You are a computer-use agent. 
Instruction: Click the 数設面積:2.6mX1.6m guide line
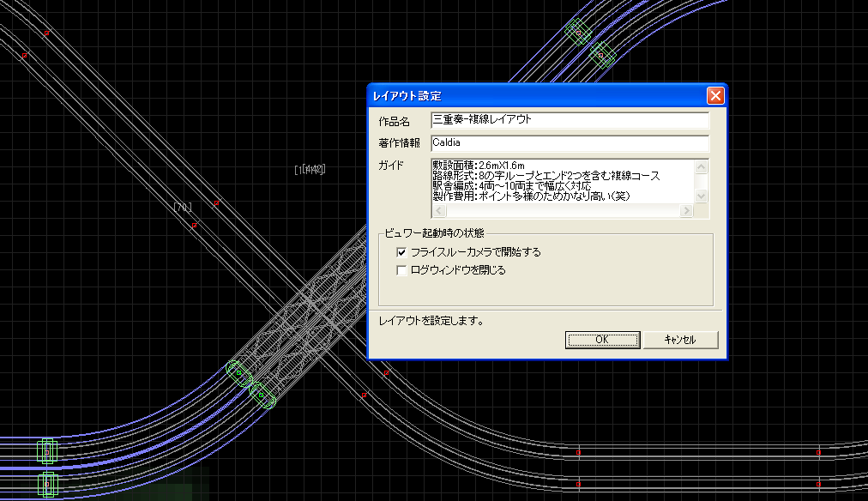click(x=479, y=165)
